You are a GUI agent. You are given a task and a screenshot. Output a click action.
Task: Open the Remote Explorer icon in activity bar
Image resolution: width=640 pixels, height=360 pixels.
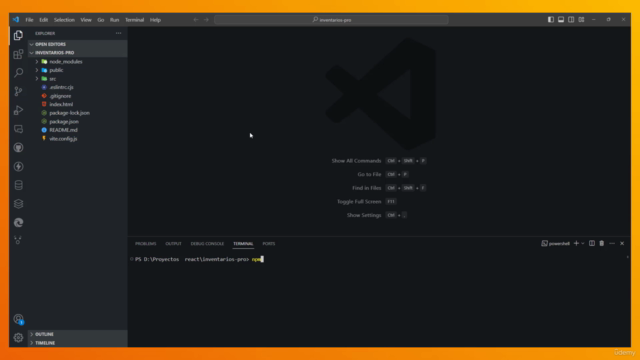[x=18, y=129]
